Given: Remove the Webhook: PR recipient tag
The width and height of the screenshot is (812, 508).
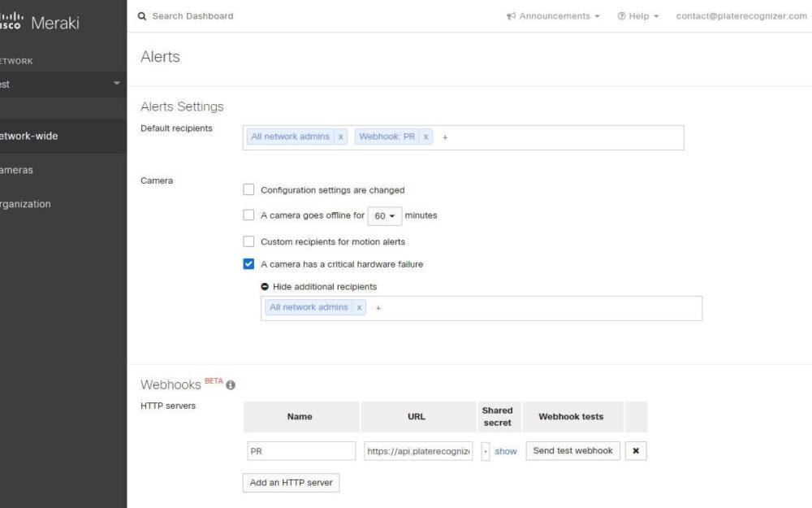Looking at the screenshot, I should [425, 137].
